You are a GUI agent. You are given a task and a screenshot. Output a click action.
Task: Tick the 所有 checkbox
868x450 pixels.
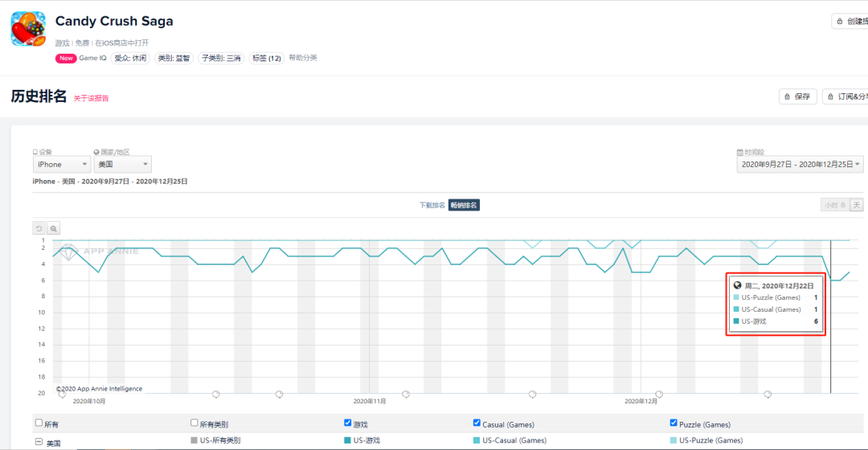(x=39, y=423)
